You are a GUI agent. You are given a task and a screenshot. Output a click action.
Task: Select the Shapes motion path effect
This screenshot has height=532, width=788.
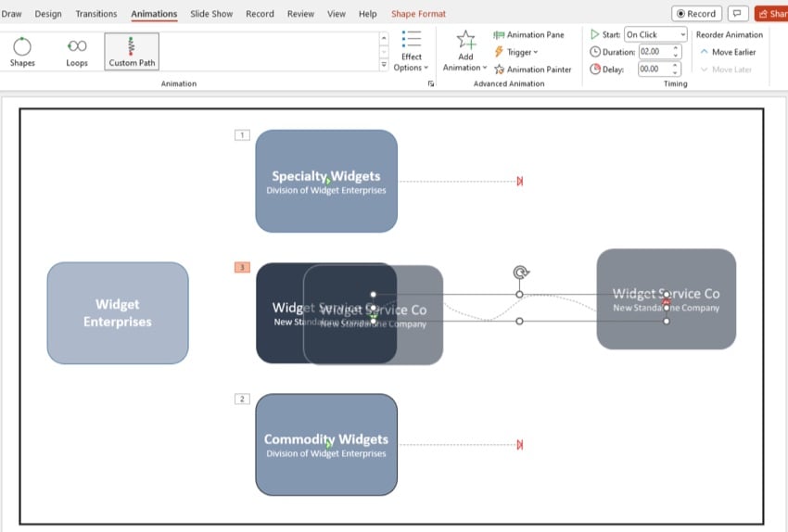pos(22,52)
